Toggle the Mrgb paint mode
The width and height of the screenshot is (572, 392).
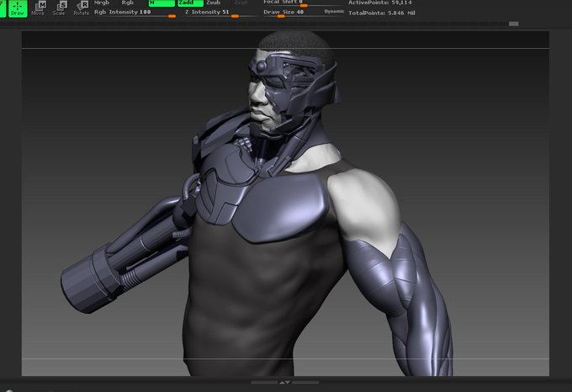pyautogui.click(x=102, y=3)
